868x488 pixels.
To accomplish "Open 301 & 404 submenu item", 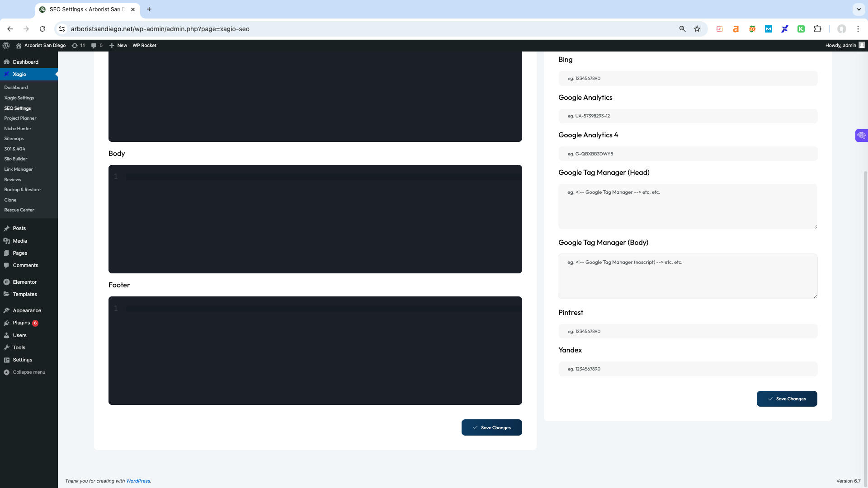I will pos(14,149).
